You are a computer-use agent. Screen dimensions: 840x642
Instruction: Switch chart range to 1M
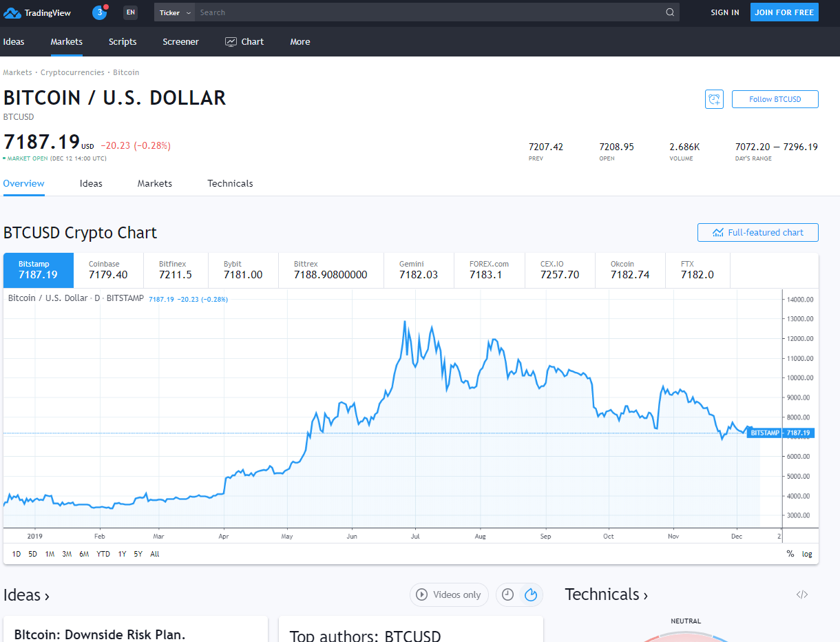(50, 554)
